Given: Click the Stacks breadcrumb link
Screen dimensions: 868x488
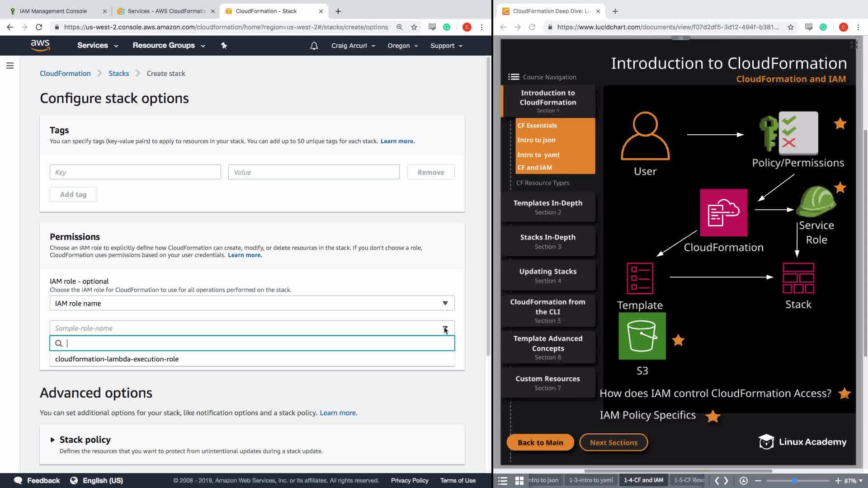Looking at the screenshot, I should (118, 73).
